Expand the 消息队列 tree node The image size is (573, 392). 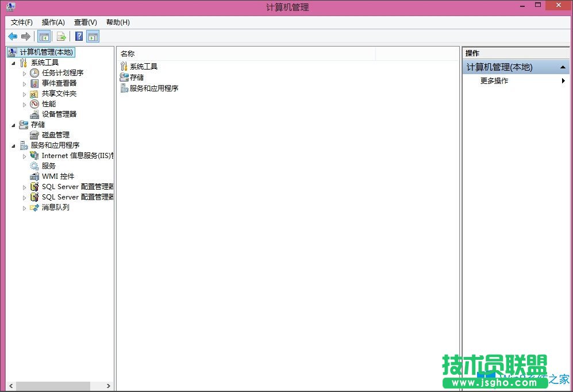coord(24,208)
